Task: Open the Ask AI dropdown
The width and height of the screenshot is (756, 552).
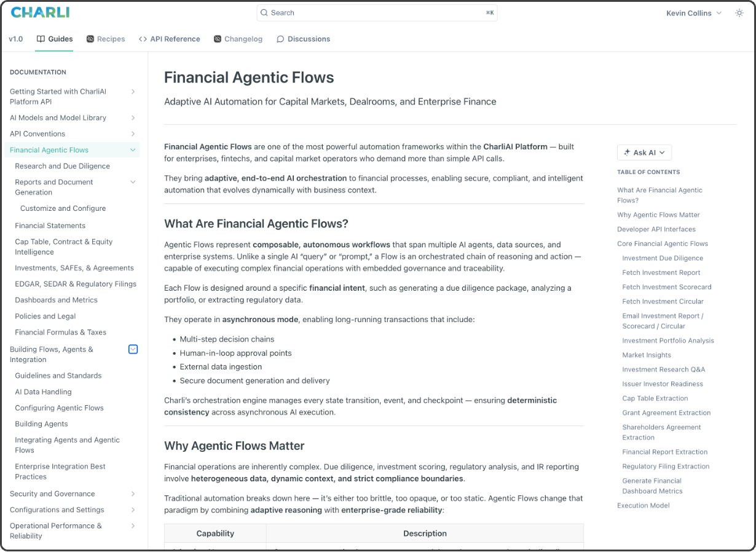Action: [x=644, y=152]
